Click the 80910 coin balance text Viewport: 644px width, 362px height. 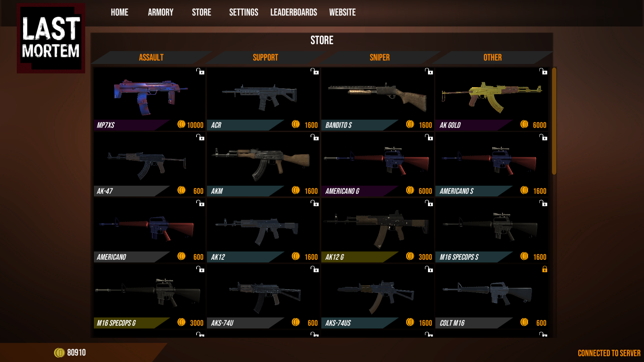[x=76, y=353]
